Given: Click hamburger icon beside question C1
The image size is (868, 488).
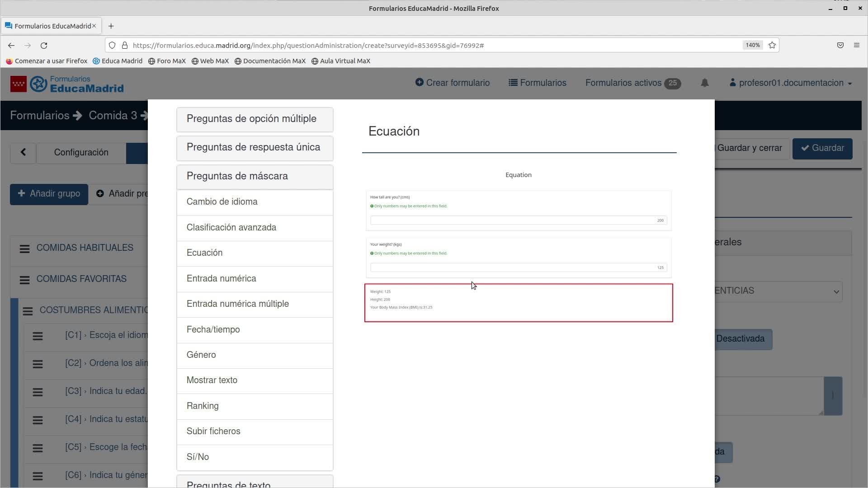Looking at the screenshot, I should [38, 336].
